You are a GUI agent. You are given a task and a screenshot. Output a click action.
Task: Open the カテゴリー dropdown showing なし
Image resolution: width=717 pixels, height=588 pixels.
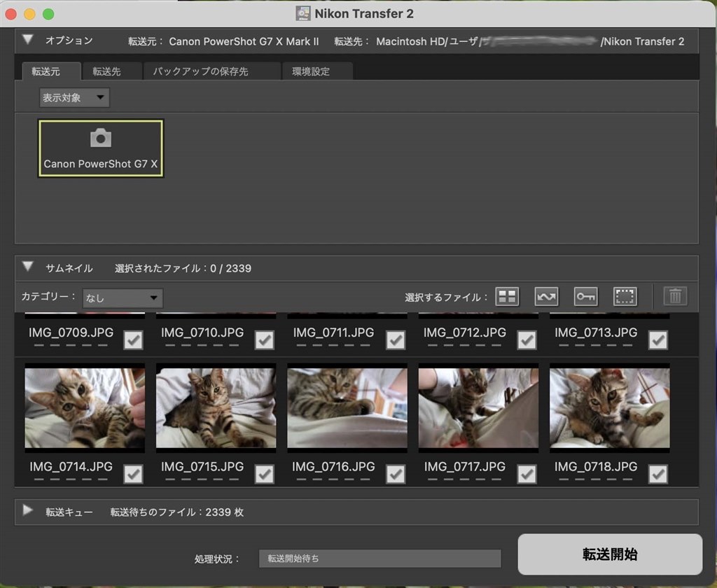(123, 298)
